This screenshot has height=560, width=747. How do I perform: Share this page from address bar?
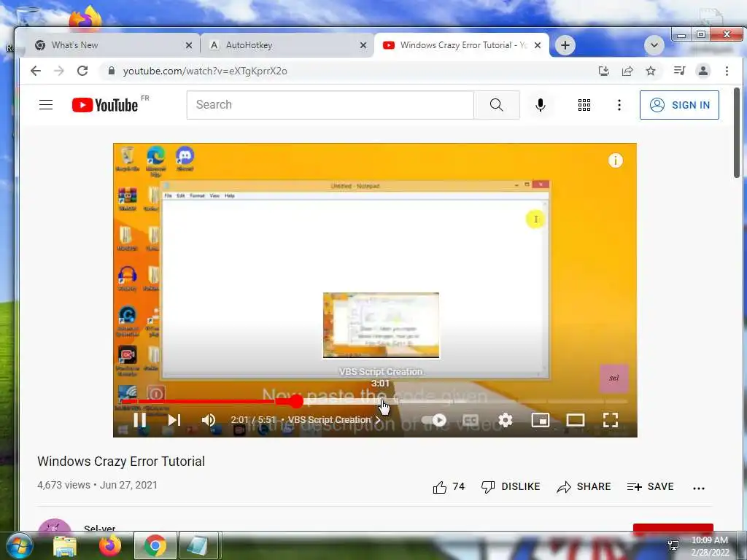(627, 71)
